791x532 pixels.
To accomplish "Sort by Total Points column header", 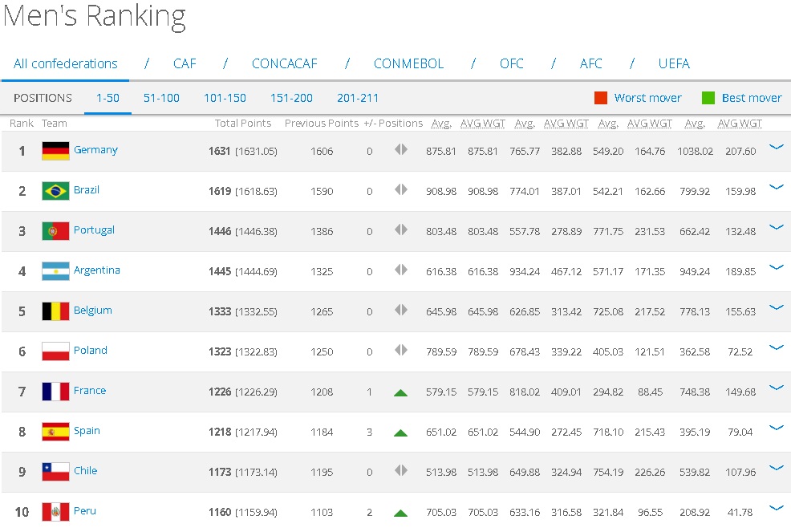I will [x=243, y=124].
